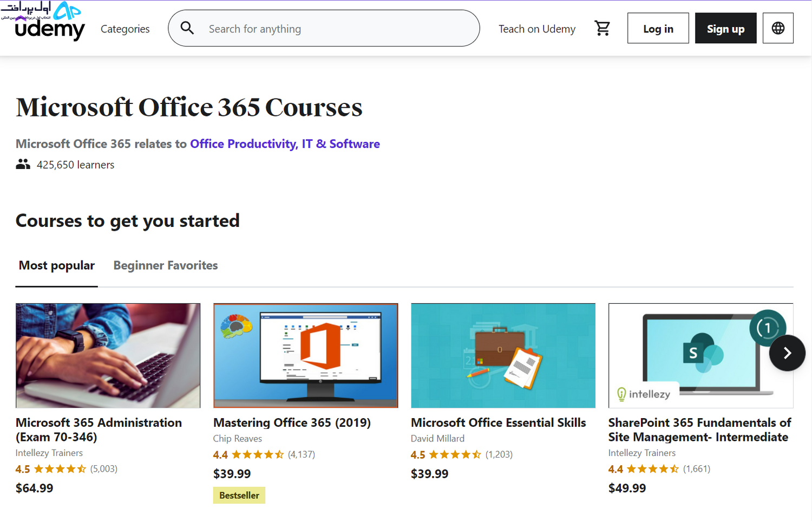This screenshot has width=812, height=521.
Task: Click the Bestseller badge
Action: tap(239, 496)
